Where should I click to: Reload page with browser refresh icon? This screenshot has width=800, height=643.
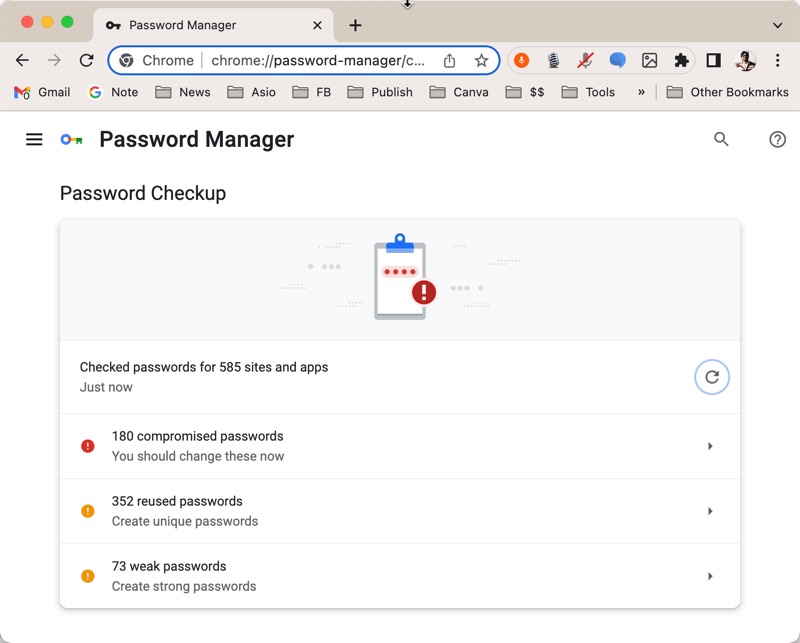[x=86, y=60]
